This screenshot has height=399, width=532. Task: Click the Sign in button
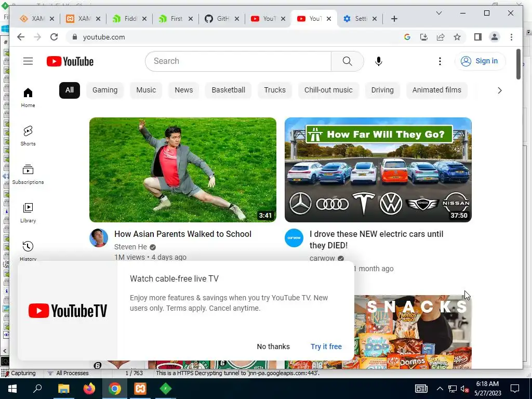pyautogui.click(x=480, y=61)
